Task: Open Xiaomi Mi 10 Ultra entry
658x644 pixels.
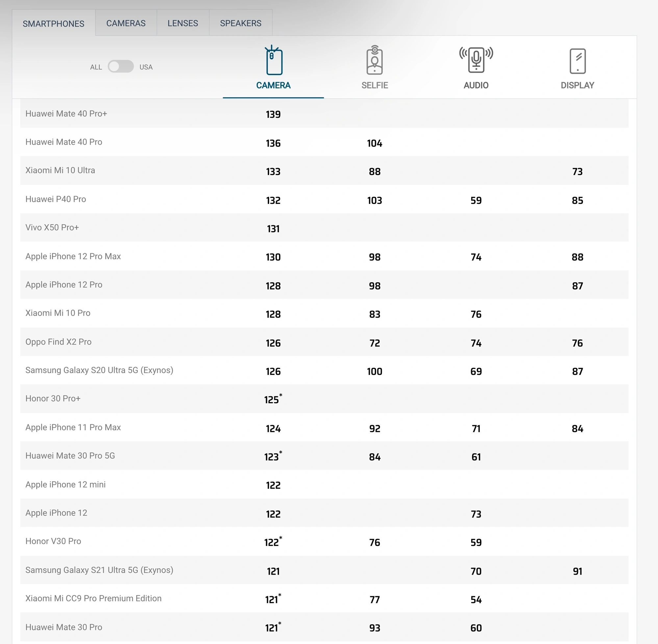Action: click(60, 170)
